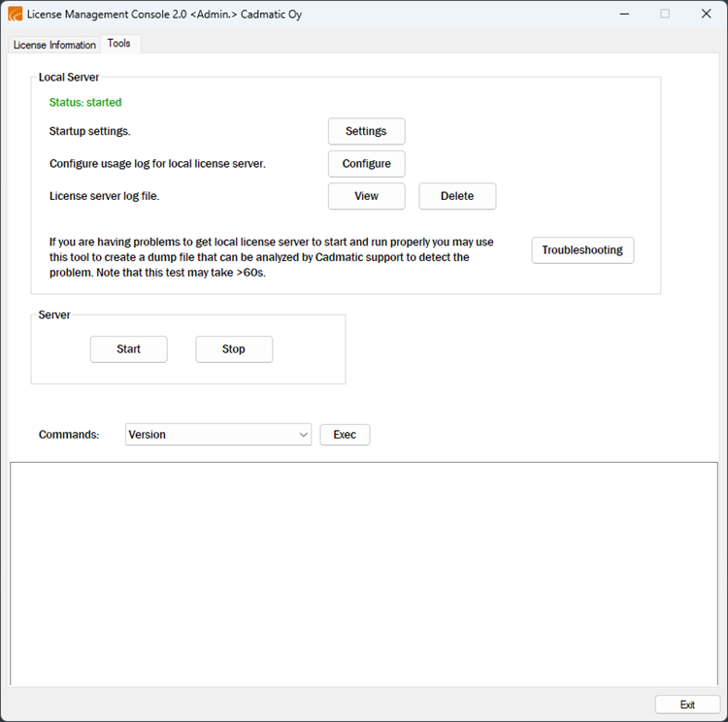728x722 pixels.
Task: View the license server log file
Action: coord(366,196)
